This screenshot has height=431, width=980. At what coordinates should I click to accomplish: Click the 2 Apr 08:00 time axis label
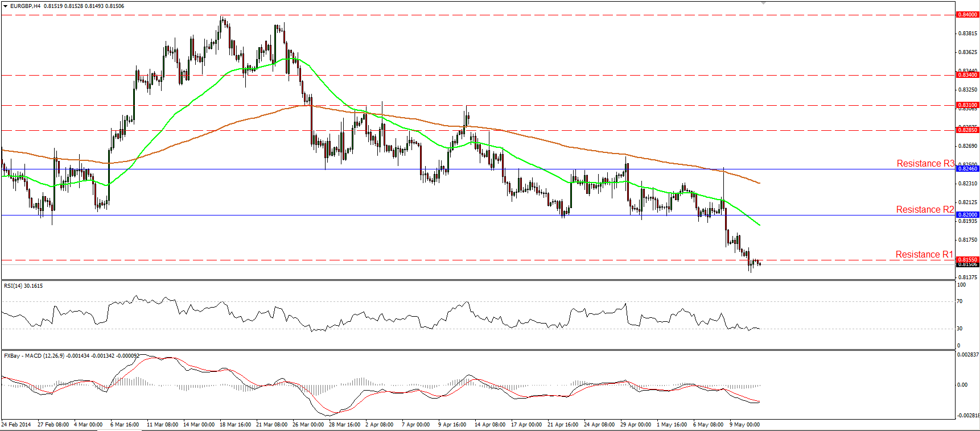[x=380, y=425]
